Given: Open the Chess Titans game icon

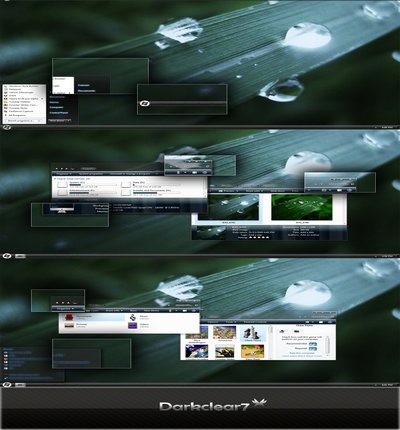Looking at the screenshot, I should [252, 333].
